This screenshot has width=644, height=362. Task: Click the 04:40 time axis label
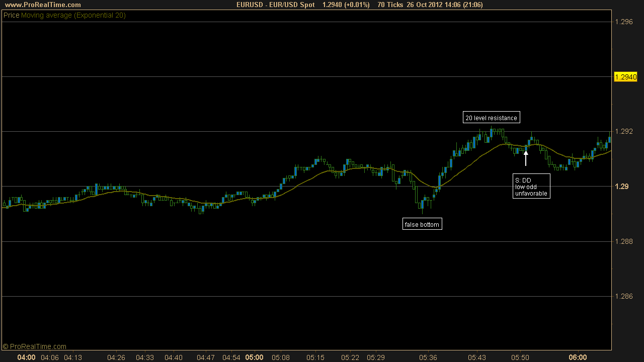(x=174, y=357)
